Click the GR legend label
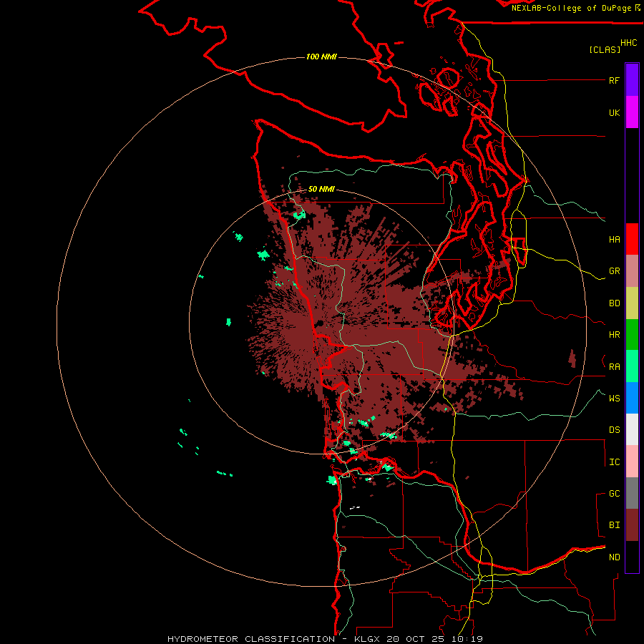This screenshot has width=644, height=644. click(x=614, y=271)
